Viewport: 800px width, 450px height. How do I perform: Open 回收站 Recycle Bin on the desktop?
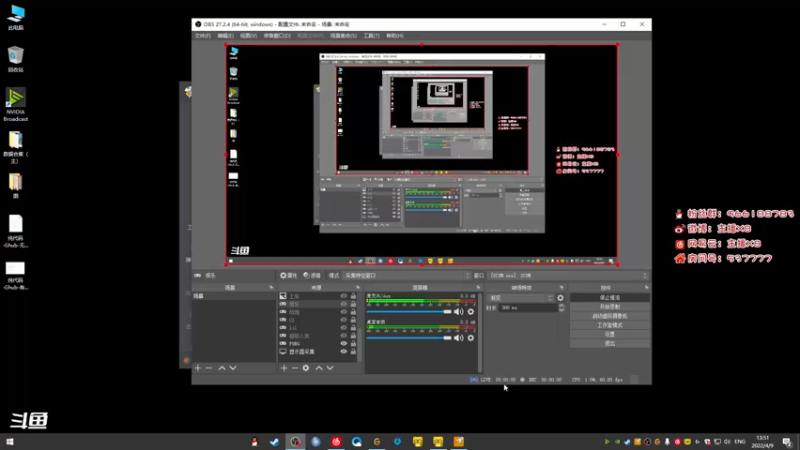[15, 59]
